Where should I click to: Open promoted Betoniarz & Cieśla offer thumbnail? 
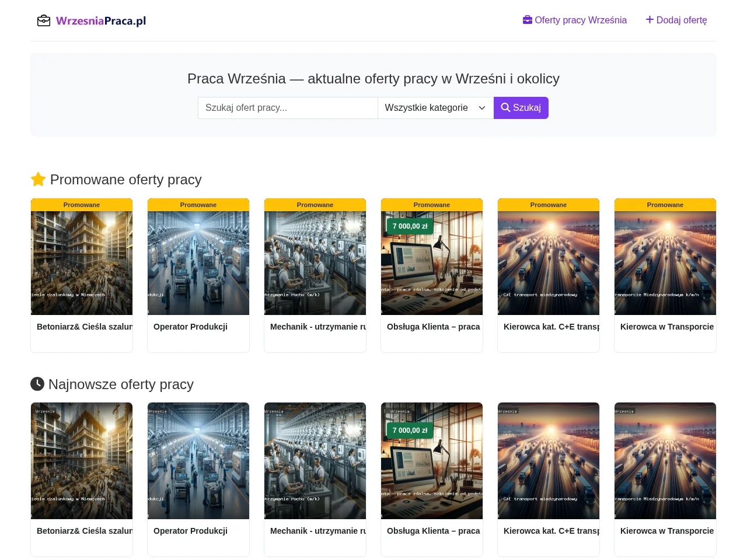(x=82, y=263)
